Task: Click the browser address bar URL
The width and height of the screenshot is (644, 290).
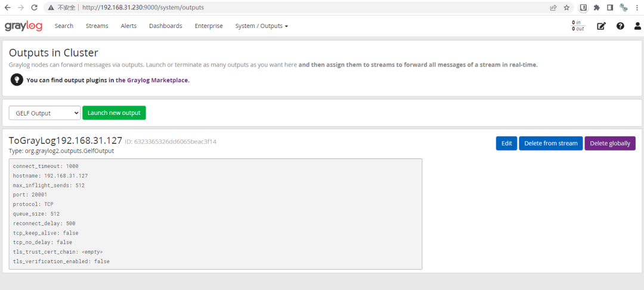Action: (x=143, y=7)
